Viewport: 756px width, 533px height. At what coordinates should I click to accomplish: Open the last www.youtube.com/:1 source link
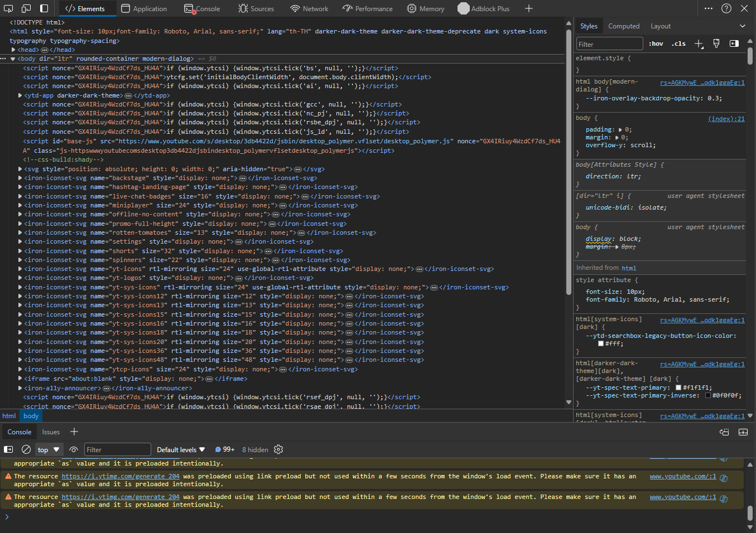(x=682, y=497)
